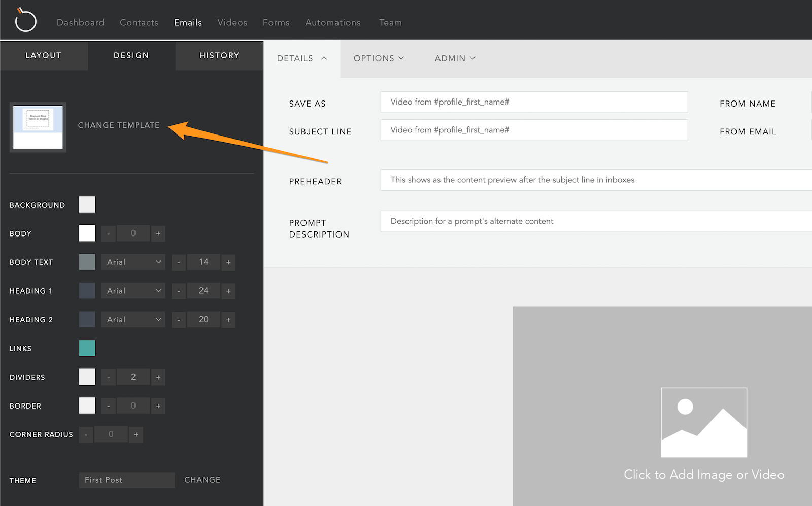Expand the OPTIONS dropdown

tap(379, 58)
